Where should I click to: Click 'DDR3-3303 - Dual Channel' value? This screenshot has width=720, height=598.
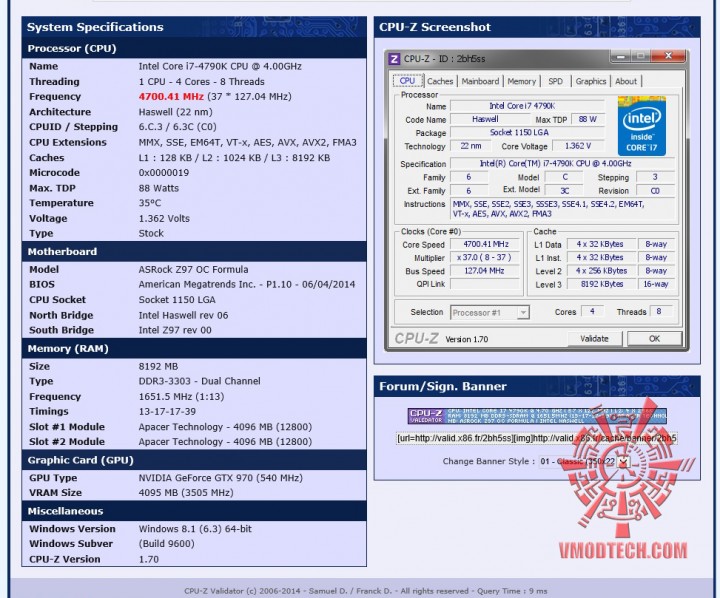199,381
